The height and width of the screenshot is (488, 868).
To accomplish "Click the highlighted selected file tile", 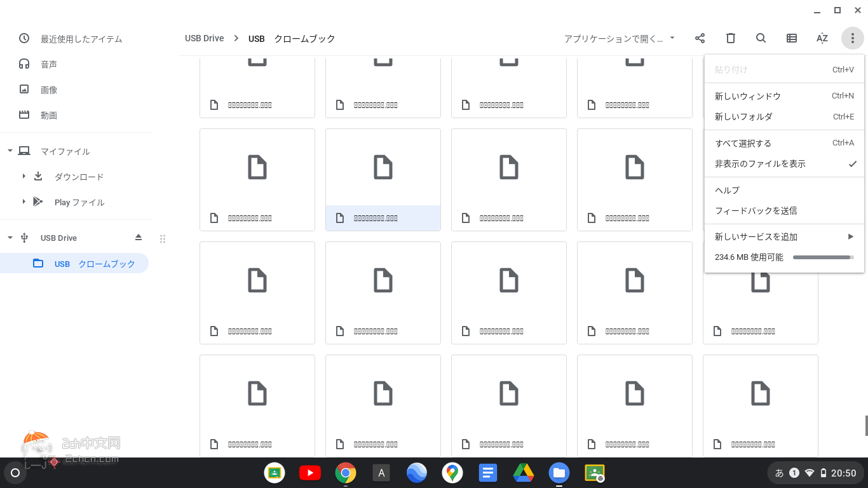I will point(383,180).
